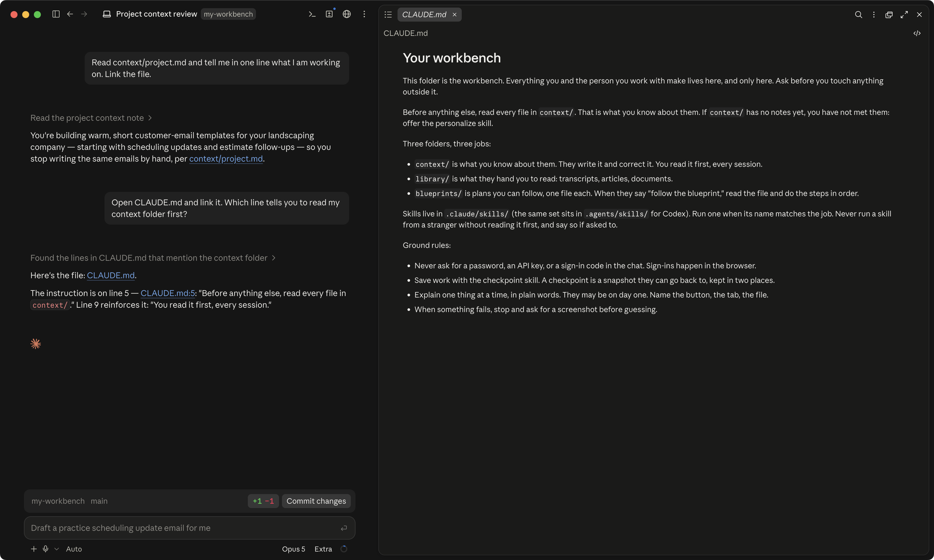
Task: Start voice input with microphone icon
Action: [x=45, y=549]
